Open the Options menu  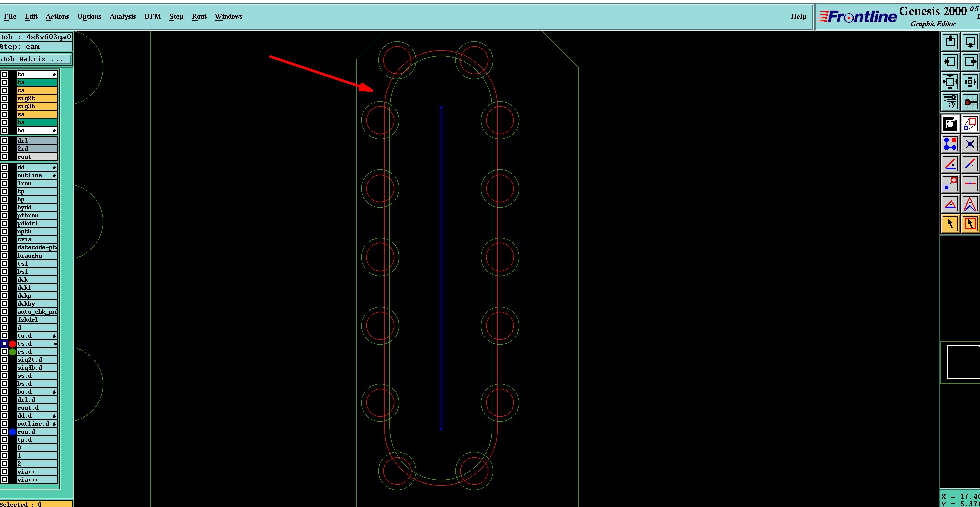(x=89, y=16)
